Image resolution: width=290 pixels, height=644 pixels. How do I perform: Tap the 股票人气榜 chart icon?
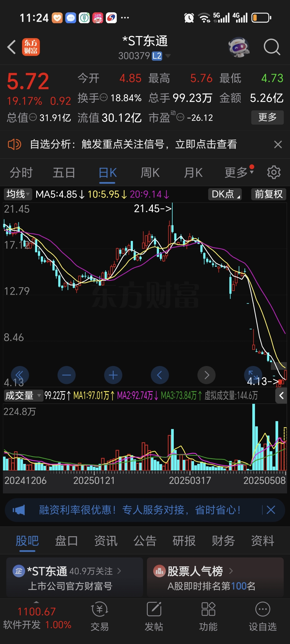pos(159,571)
